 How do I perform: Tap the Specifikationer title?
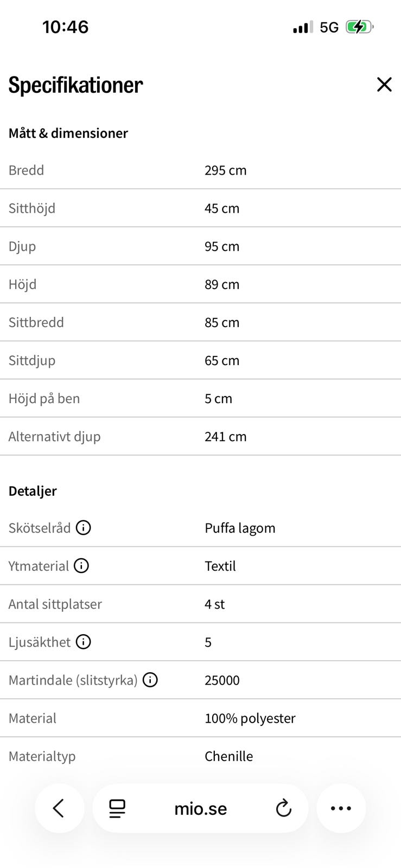coord(76,85)
